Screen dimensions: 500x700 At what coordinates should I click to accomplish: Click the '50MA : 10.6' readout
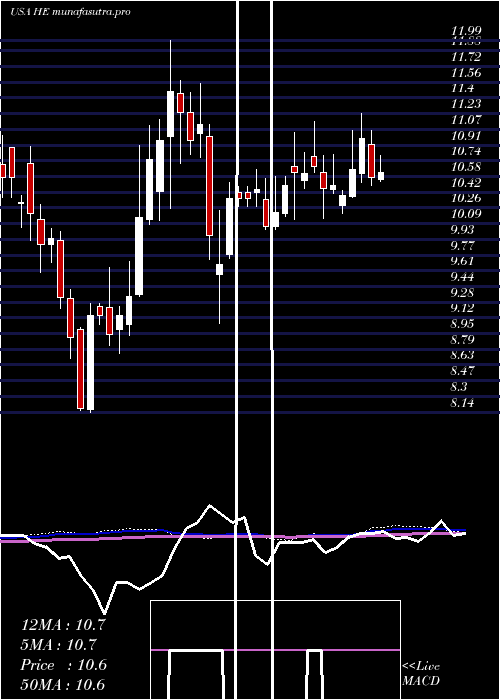tap(63, 685)
